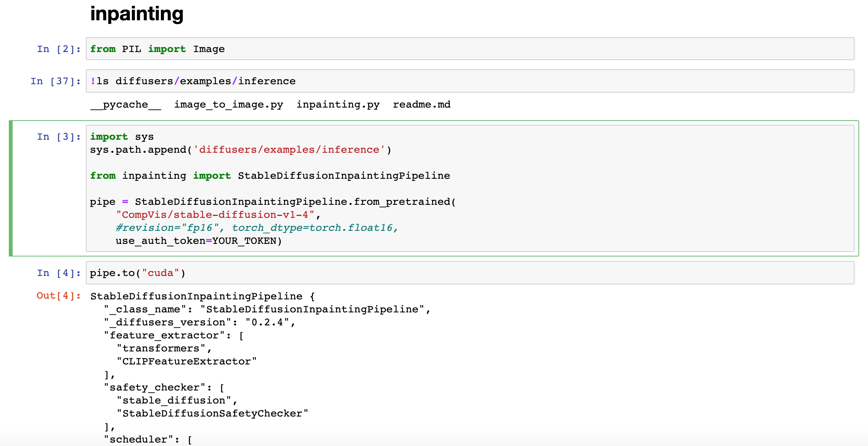Click the commented '#revision="fp16"' line

[257, 228]
